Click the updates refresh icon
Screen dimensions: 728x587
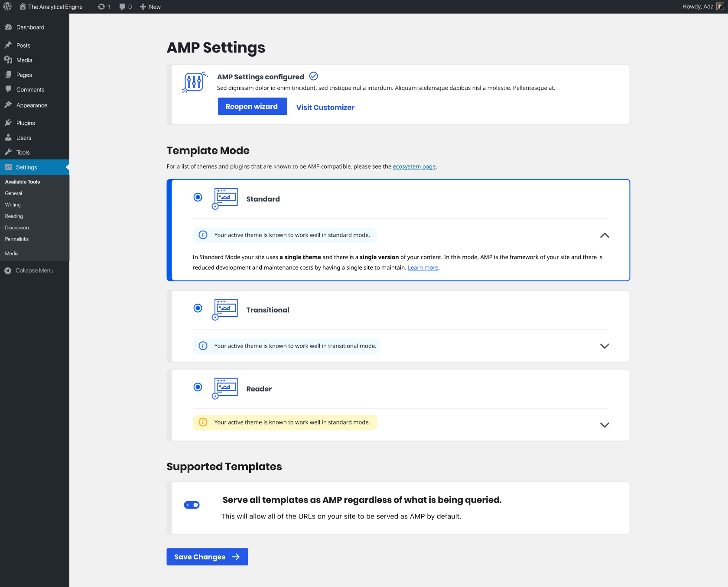coord(101,7)
